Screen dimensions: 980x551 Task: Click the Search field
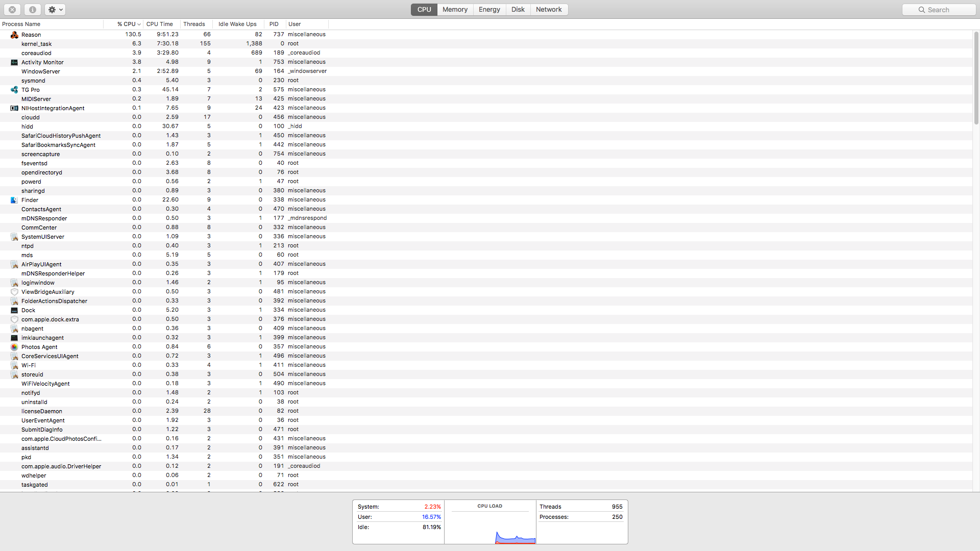tap(939, 10)
